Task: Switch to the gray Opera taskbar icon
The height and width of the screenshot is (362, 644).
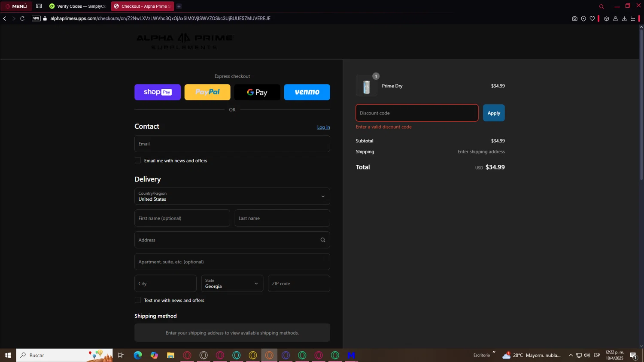Action: click(204, 355)
